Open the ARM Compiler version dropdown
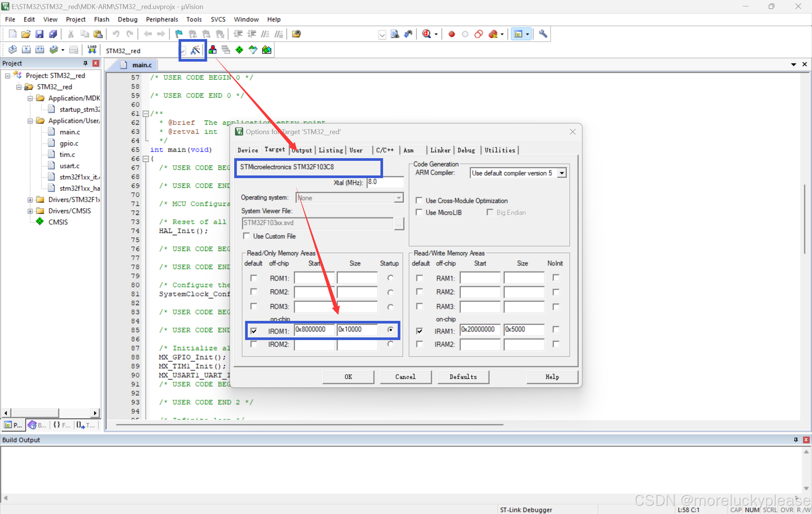Screen dimensions: 812x514 (x=562, y=173)
